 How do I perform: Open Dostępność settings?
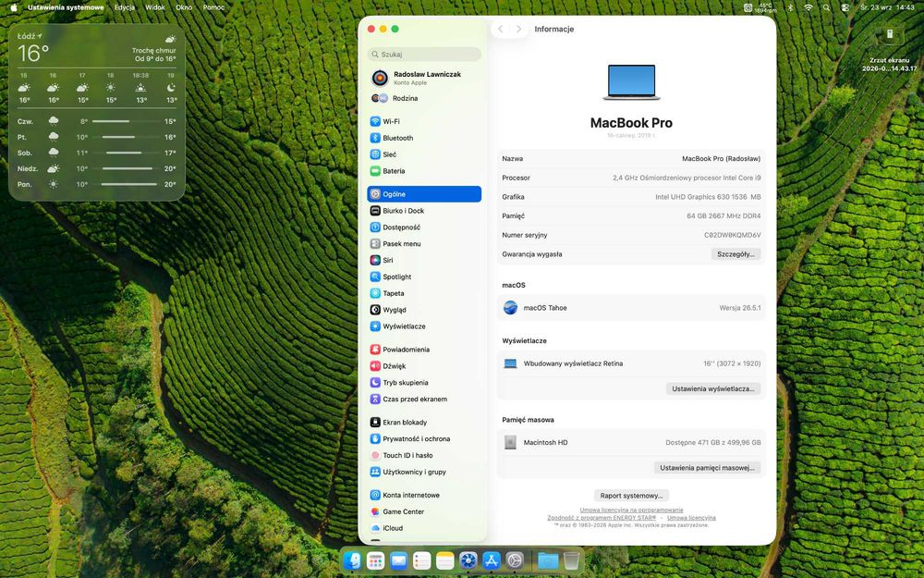tap(424, 228)
